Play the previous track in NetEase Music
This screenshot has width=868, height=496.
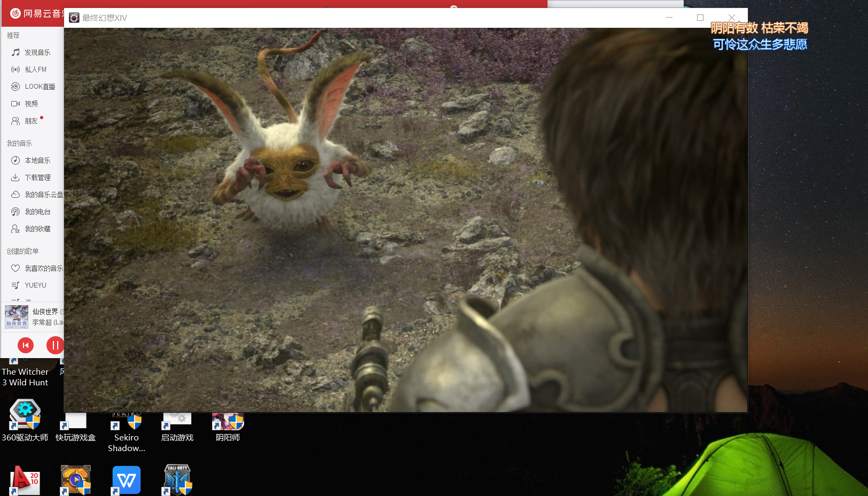pyautogui.click(x=26, y=345)
